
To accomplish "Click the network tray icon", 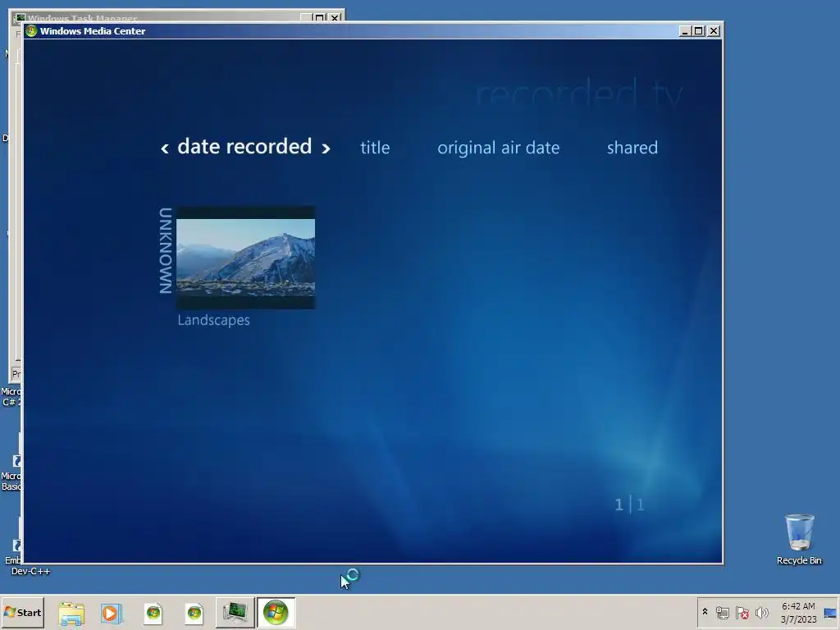I will (x=723, y=612).
